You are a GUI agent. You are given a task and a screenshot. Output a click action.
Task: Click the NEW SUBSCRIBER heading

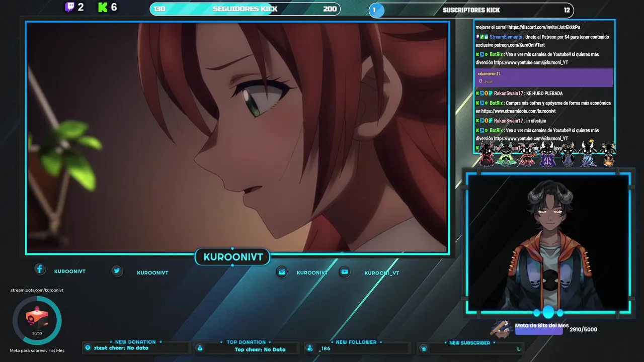(x=469, y=343)
